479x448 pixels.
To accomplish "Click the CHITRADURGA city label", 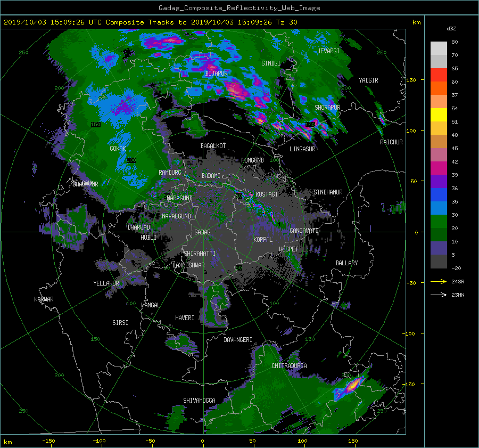I will 290,366.
